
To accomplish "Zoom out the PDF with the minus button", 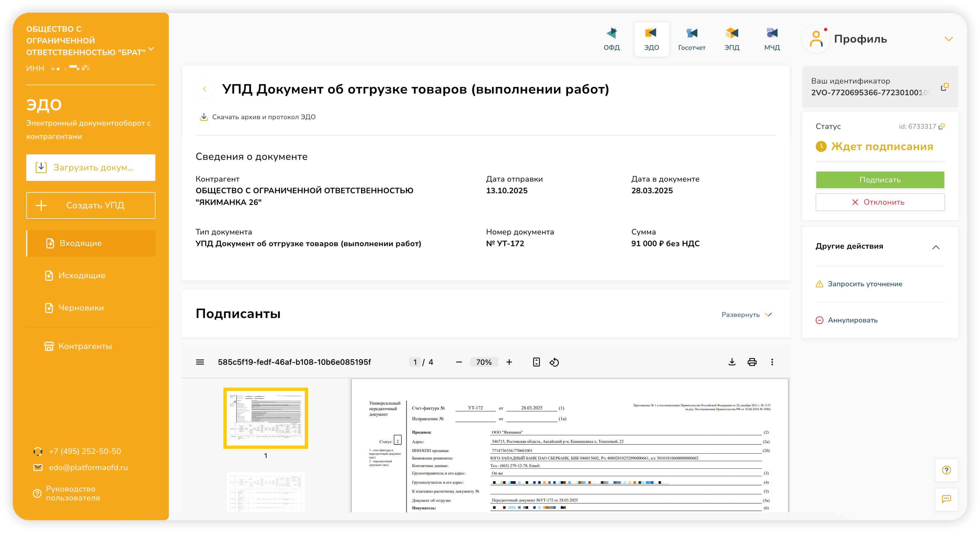I will tap(459, 362).
